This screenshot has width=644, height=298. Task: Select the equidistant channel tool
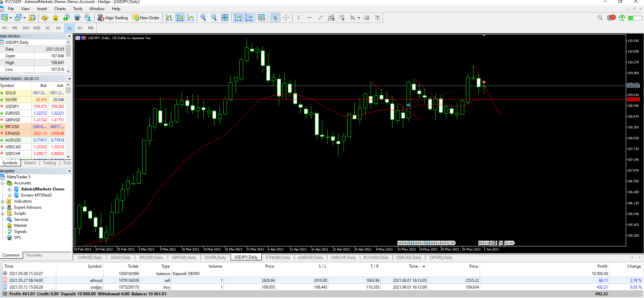(x=331, y=18)
